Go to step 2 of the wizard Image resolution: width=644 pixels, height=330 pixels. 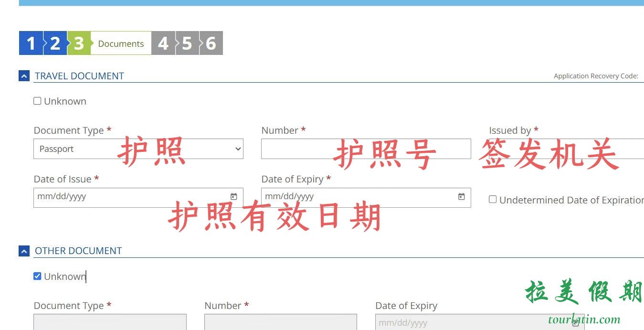point(55,43)
